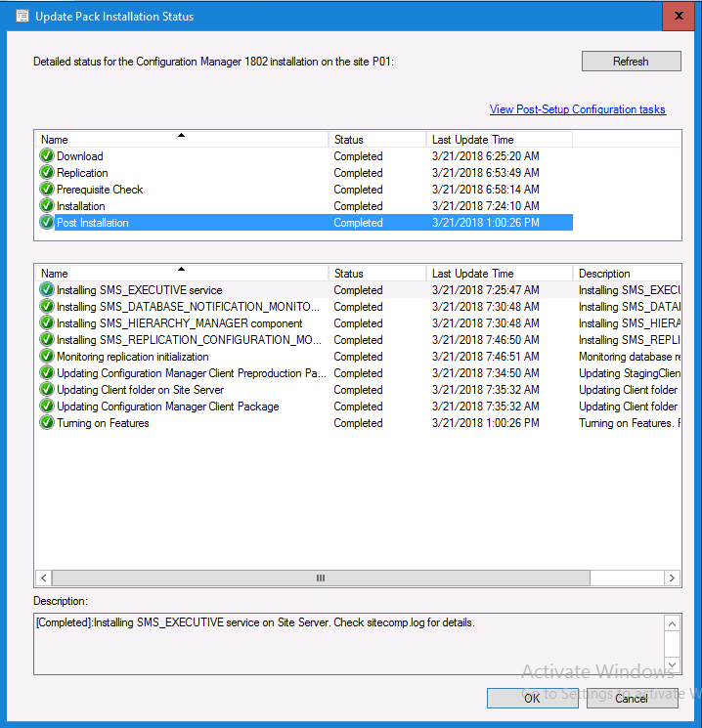The width and height of the screenshot is (702, 728).
Task: Select the Post Installation row
Action: (305, 223)
